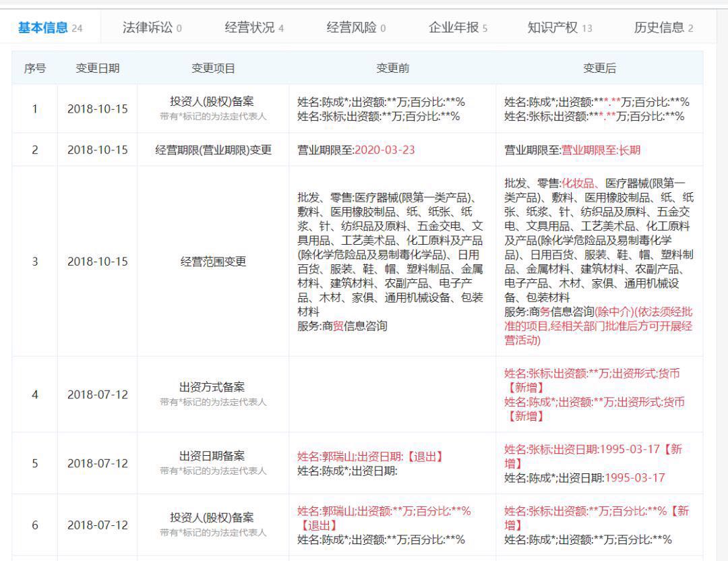
Task: Select the 经营风险 tab
Action: pos(356,28)
